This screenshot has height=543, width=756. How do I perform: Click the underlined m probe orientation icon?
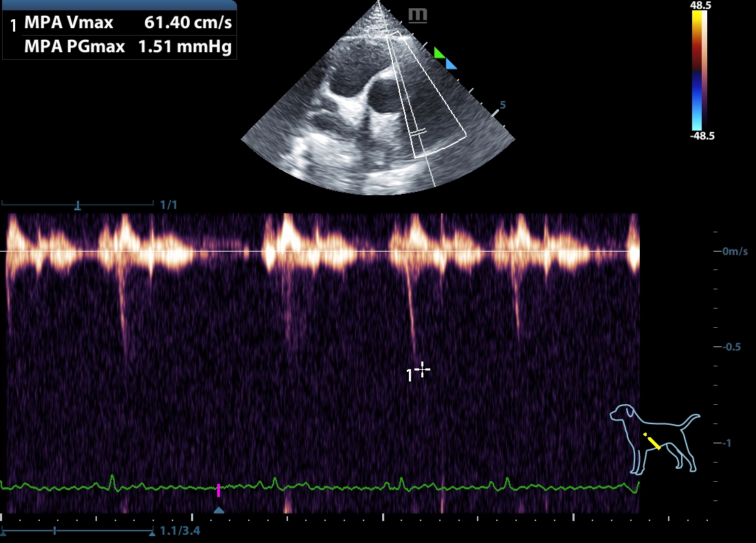click(417, 15)
